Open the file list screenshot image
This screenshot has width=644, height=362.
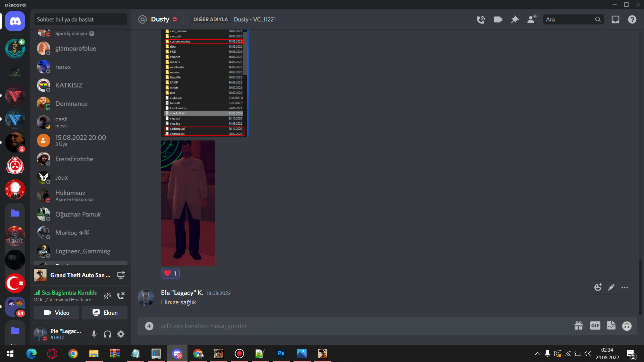[204, 83]
